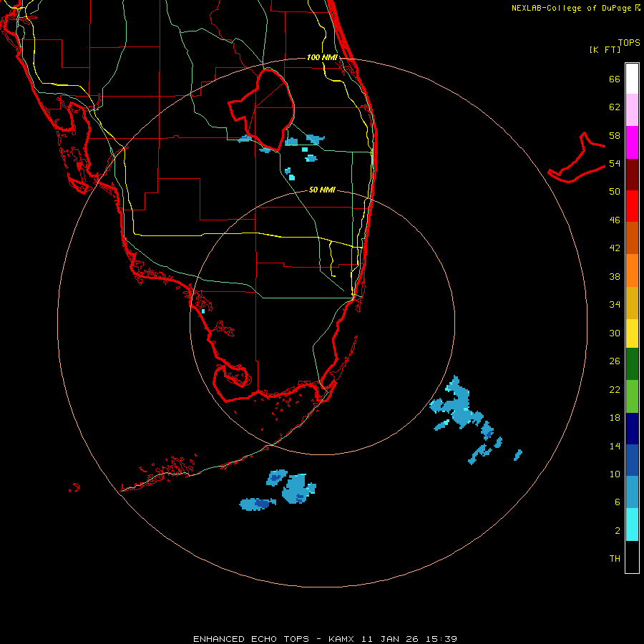
Task: Click the 15:39 time stamp
Action: (x=441, y=639)
